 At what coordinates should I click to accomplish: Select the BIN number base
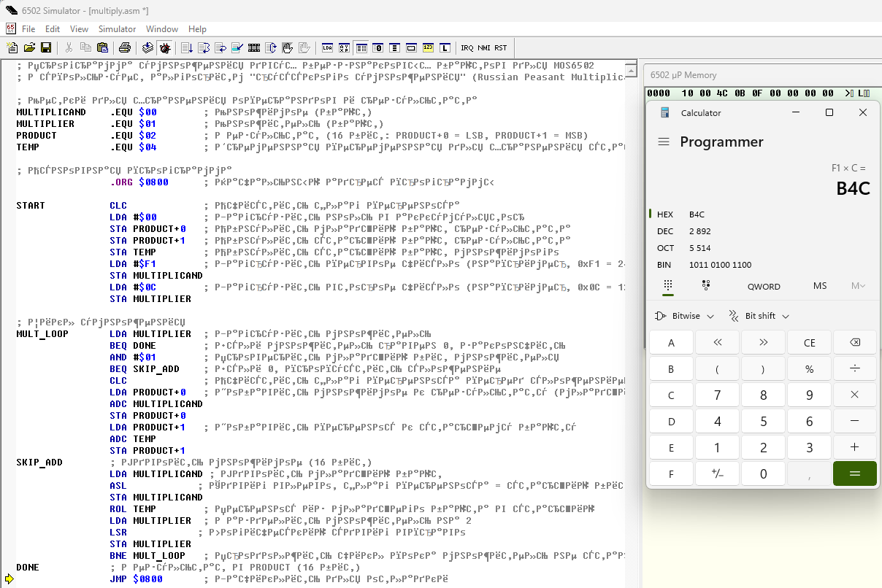tap(664, 265)
